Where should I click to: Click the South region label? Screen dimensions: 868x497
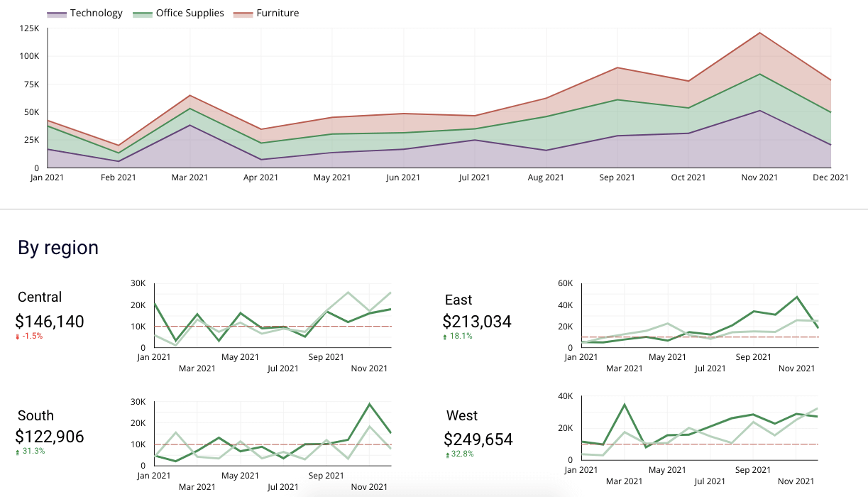point(35,415)
